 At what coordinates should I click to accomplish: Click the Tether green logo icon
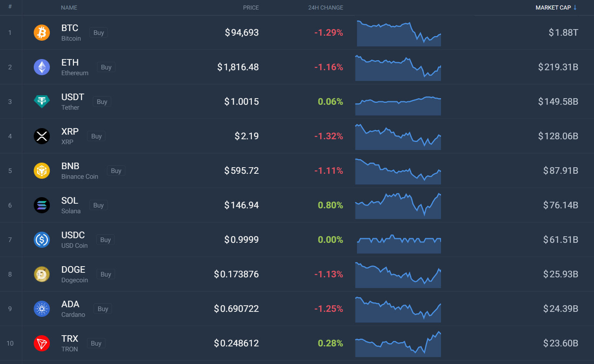point(42,102)
